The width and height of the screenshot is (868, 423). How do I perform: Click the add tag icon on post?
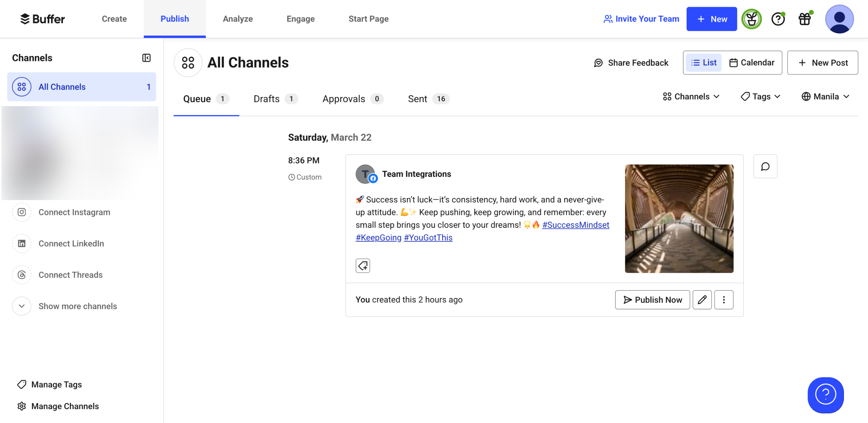point(362,265)
